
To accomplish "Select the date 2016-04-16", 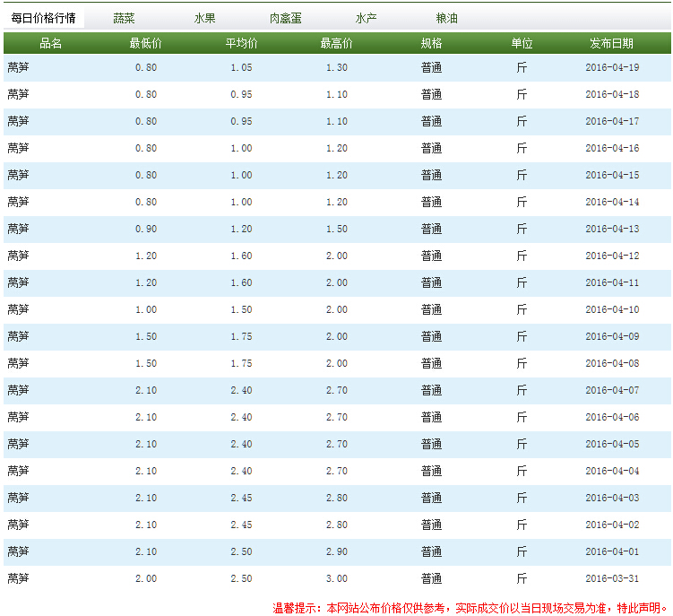I will coord(612,148).
